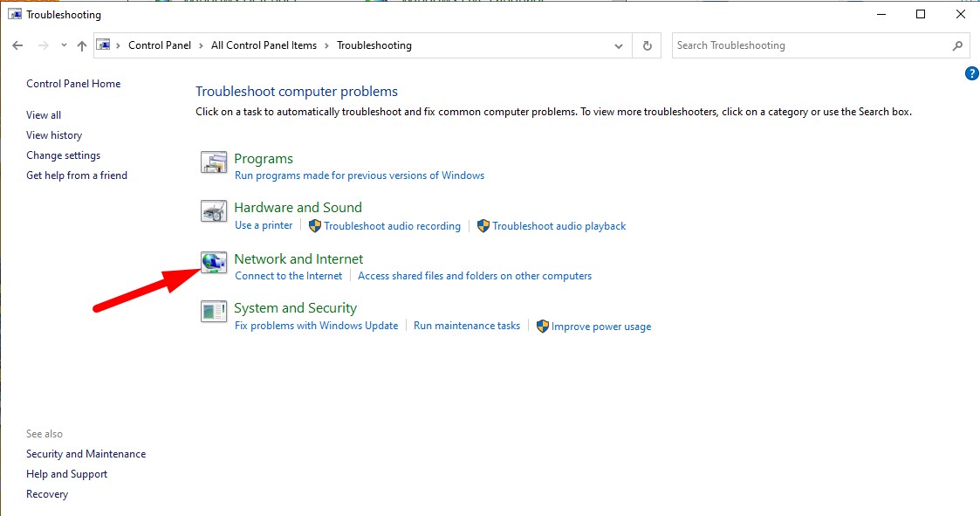The width and height of the screenshot is (980, 516).
Task: Select All Control Panel Items breadcrumb
Action: point(264,45)
